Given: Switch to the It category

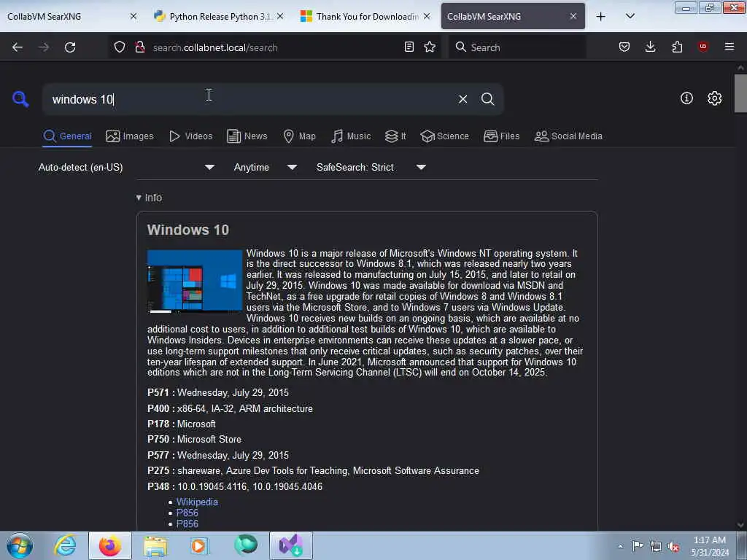Looking at the screenshot, I should pos(395,136).
